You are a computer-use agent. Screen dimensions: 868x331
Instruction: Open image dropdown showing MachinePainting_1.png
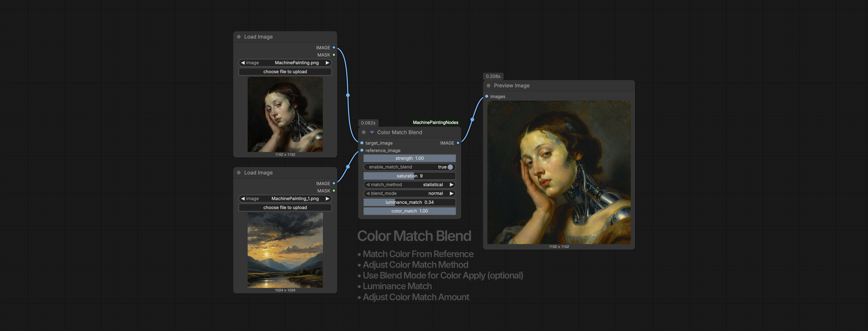285,199
